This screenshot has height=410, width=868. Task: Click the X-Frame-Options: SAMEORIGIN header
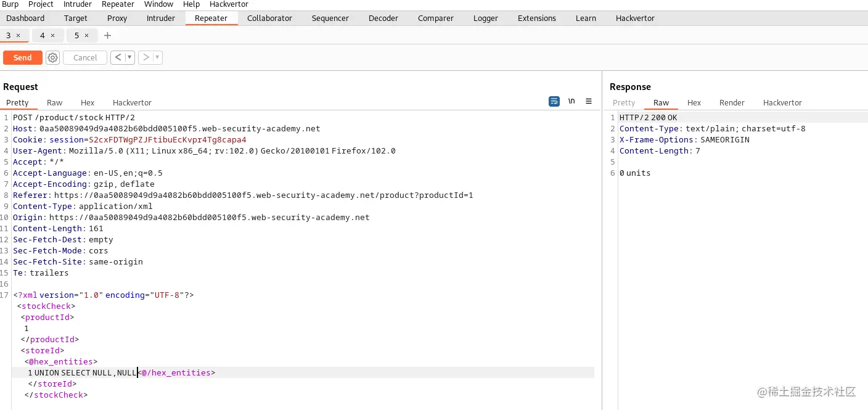(x=684, y=140)
